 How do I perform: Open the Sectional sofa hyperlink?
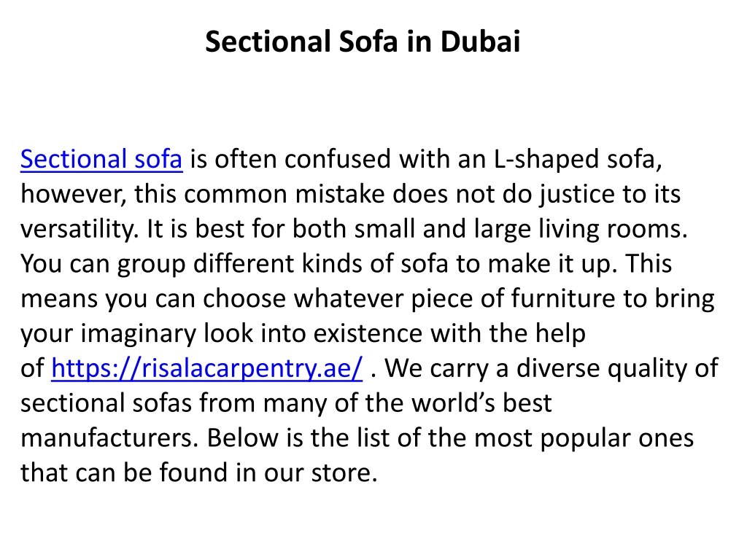click(101, 159)
